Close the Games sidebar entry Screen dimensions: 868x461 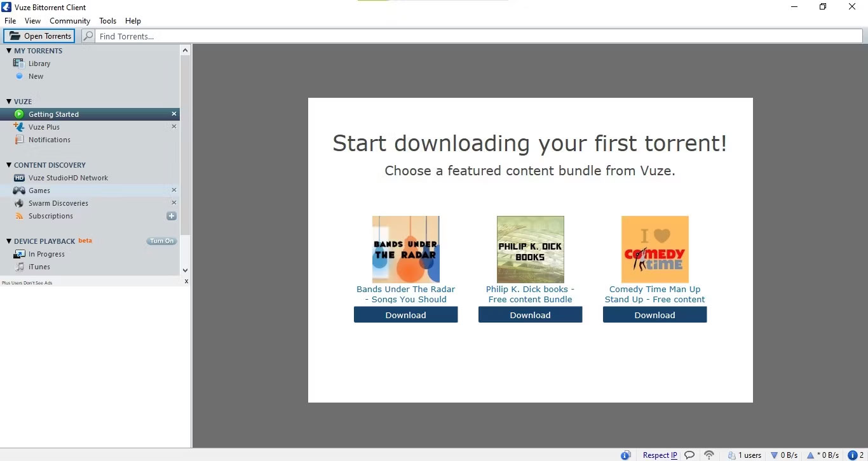tap(174, 190)
